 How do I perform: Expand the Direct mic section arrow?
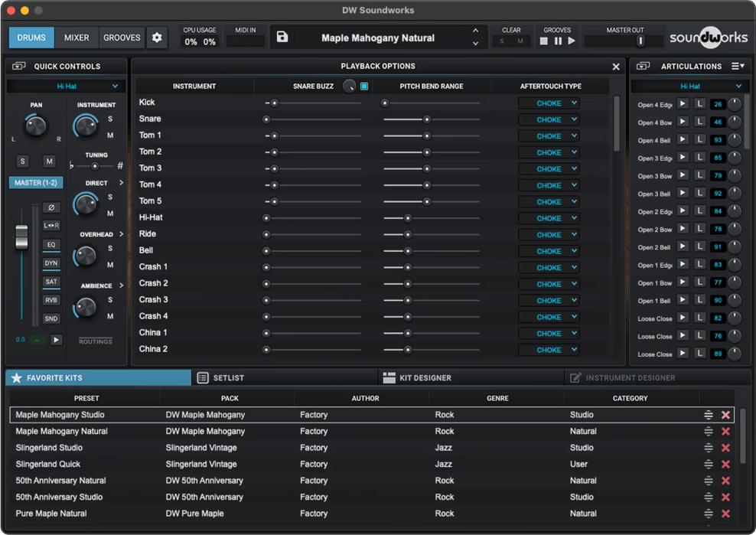tap(121, 183)
